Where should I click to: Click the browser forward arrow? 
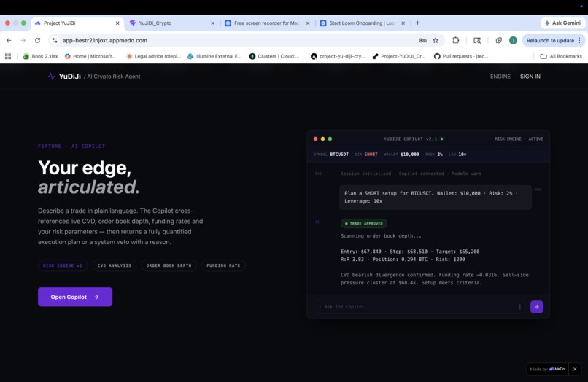point(23,41)
